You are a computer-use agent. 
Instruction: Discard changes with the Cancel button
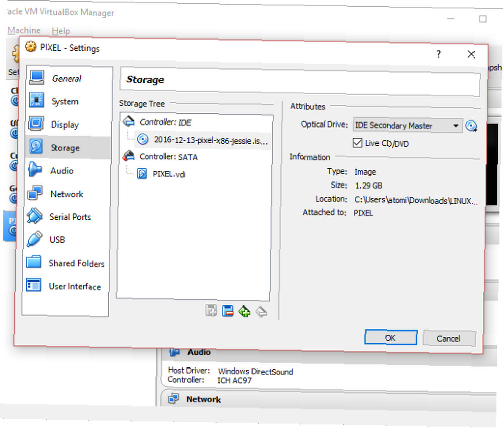(x=449, y=338)
